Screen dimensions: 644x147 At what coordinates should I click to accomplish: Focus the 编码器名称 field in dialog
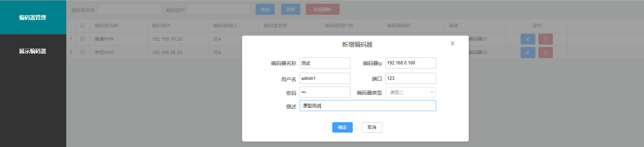[x=325, y=63]
